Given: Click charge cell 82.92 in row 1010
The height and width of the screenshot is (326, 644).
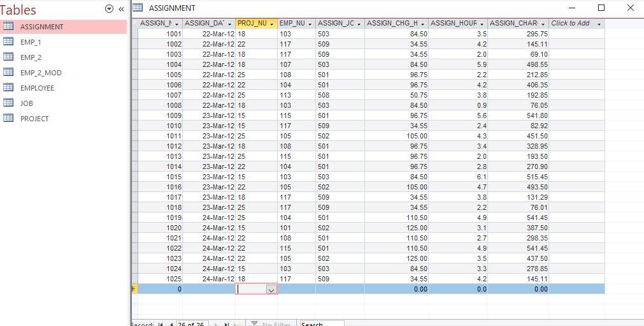Looking at the screenshot, I should pyautogui.click(x=519, y=126).
